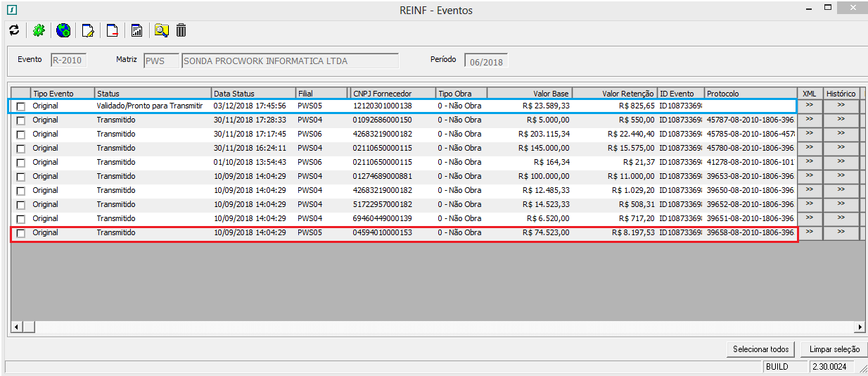Screen dimensions: 868x376
Task: Click the folder with magnifier icon
Action: (x=162, y=30)
